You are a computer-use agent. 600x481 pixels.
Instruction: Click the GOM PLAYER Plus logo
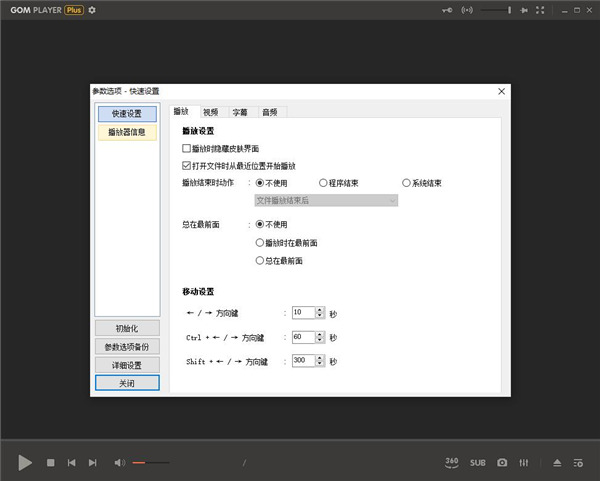[47, 10]
